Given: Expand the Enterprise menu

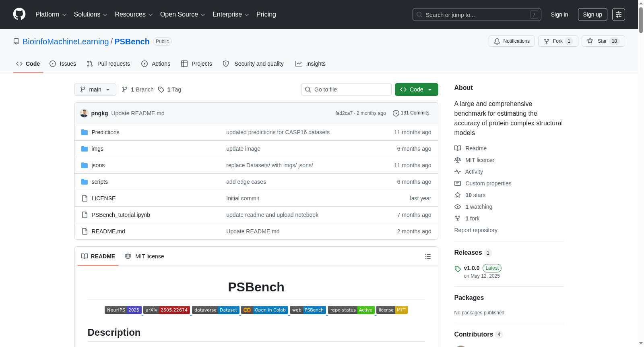Looking at the screenshot, I should tap(231, 15).
